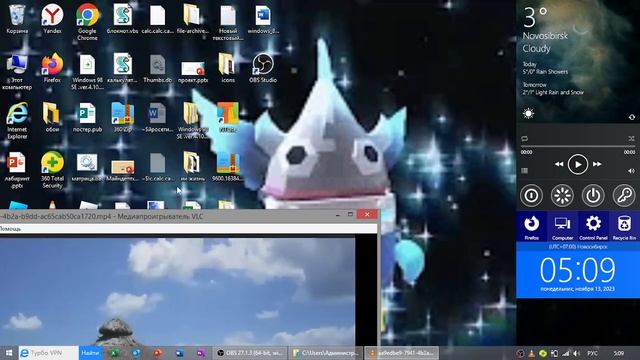640x360 pixels.
Task: Skip backward in the sidebar media player
Action: point(559,164)
